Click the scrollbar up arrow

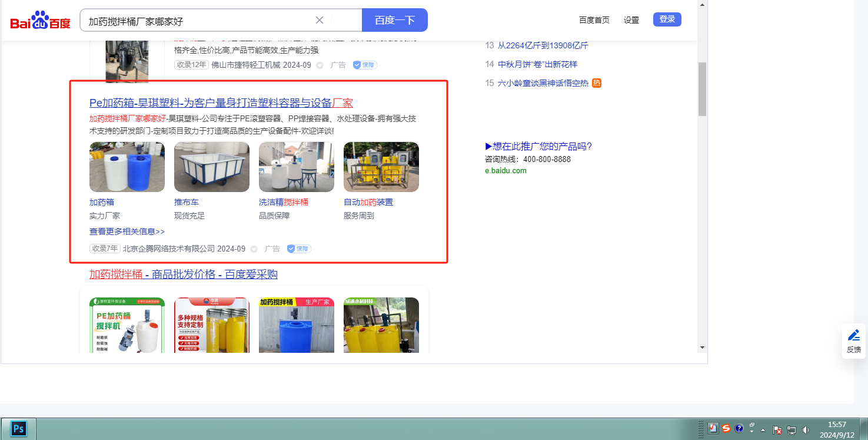coord(702,4)
